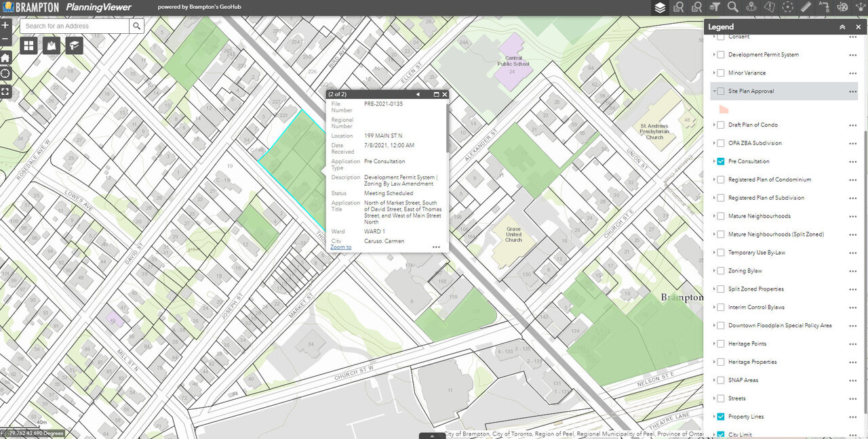The width and height of the screenshot is (868, 439).
Task: Open the graduation cap help icon
Action: tap(73, 45)
